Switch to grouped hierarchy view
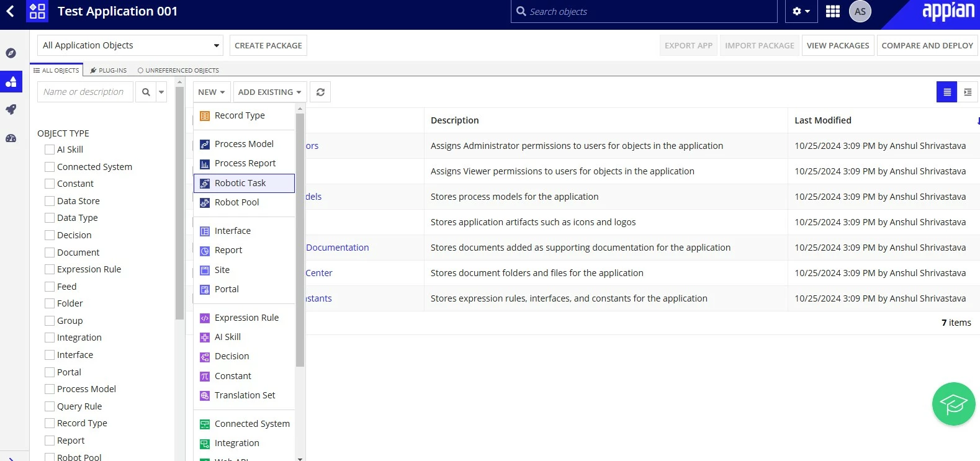This screenshot has width=980, height=461. pos(968,92)
